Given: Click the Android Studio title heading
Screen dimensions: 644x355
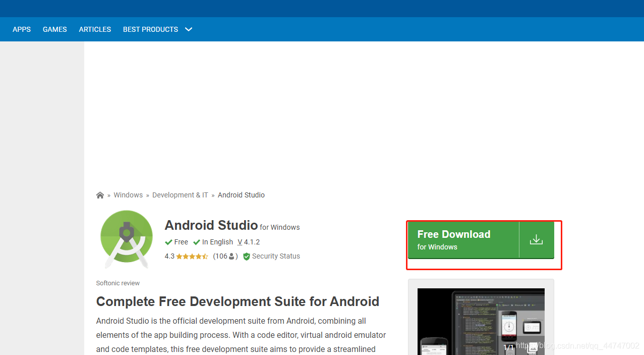Looking at the screenshot, I should tap(211, 225).
